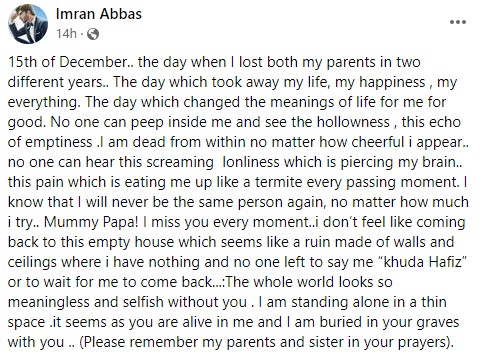Image resolution: width=487 pixels, height=360 pixels.
Task: Visit the Imran Abbas profile name link
Action: (99, 14)
